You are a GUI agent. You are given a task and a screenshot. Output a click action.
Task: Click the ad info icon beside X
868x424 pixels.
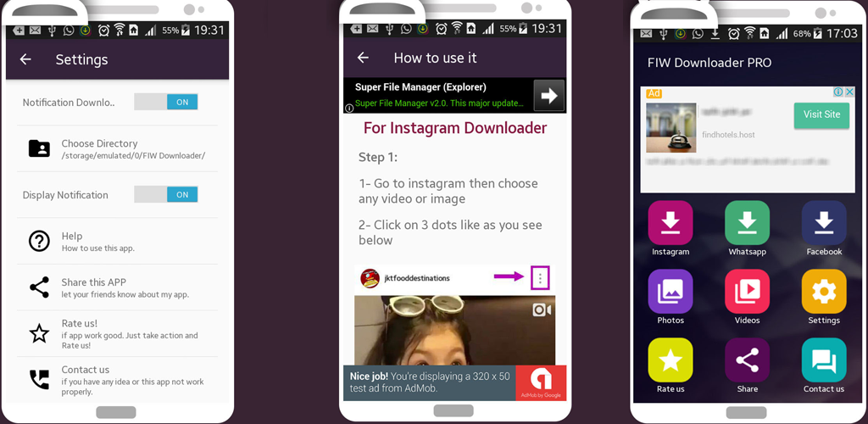(x=838, y=92)
